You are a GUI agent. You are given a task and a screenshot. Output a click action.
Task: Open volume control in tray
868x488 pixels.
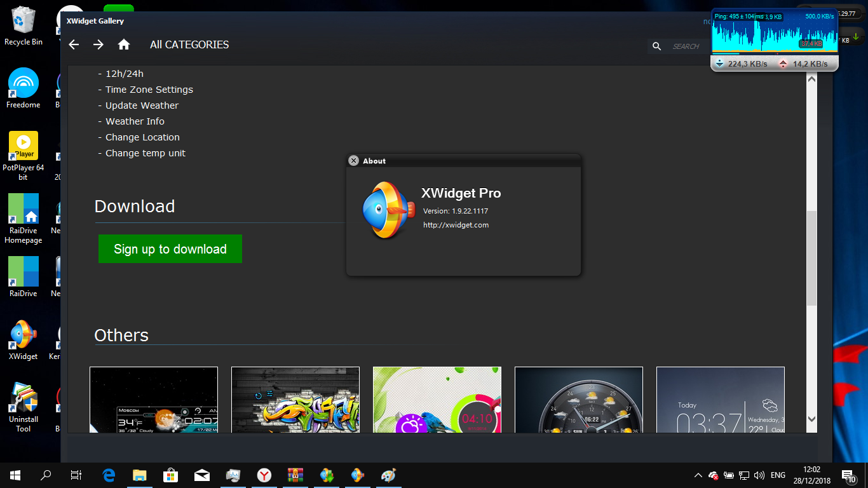(x=759, y=475)
